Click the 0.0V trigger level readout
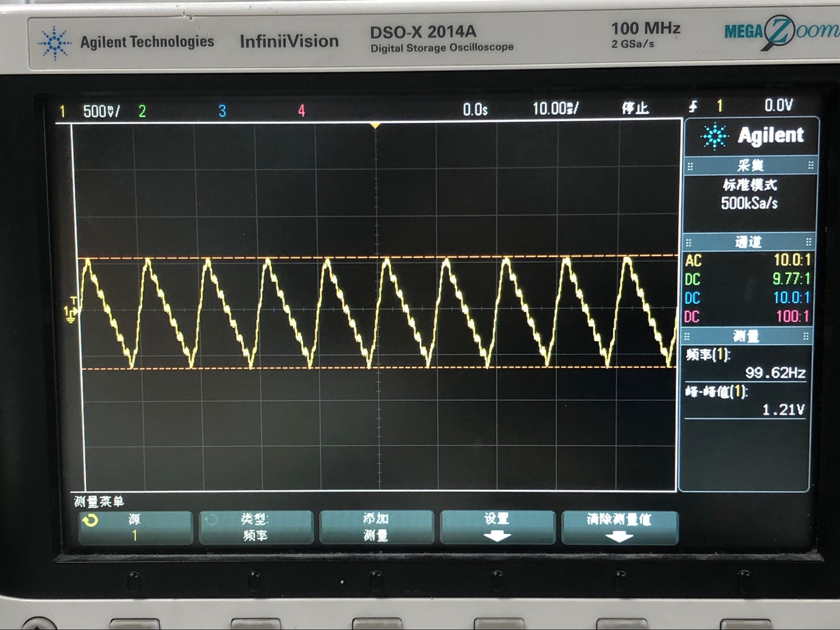Image resolution: width=840 pixels, height=630 pixels. (778, 105)
